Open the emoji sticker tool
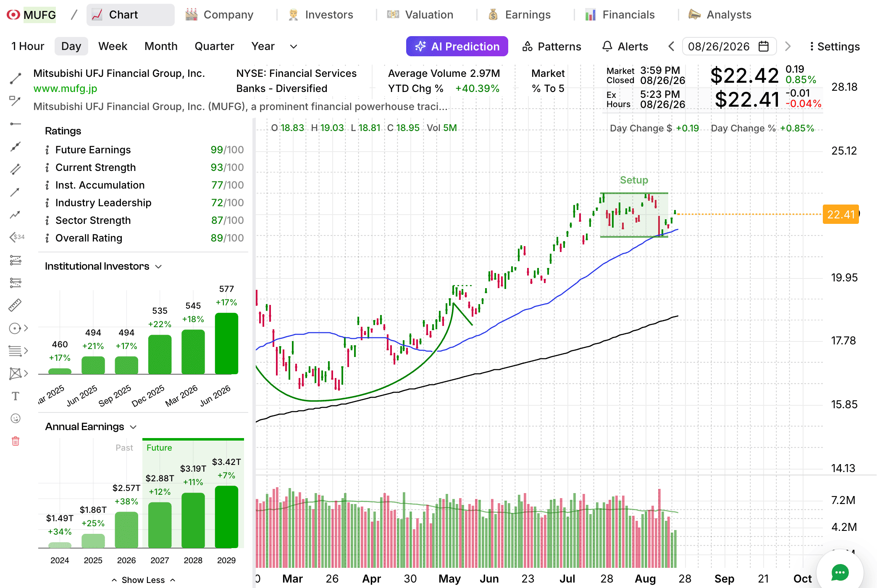Image resolution: width=877 pixels, height=588 pixels. point(16,418)
